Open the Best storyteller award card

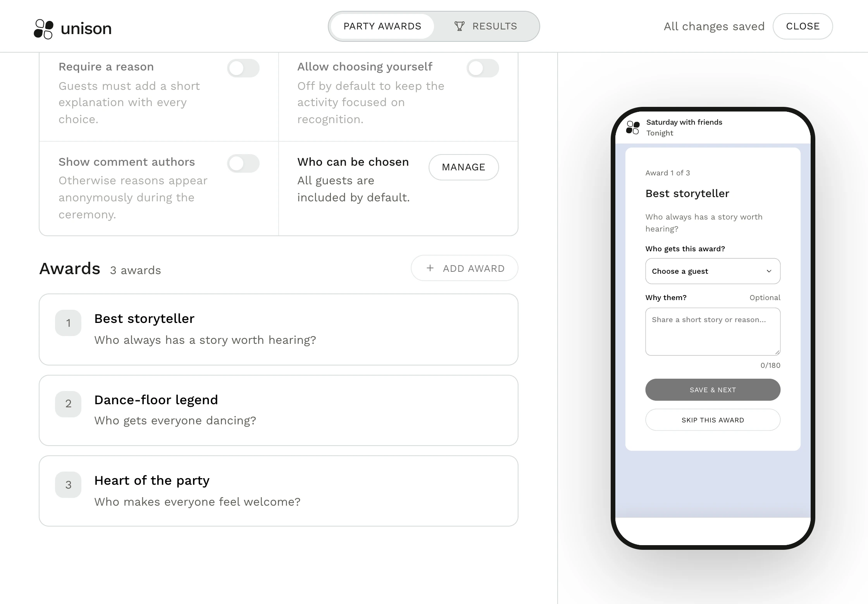[279, 329]
